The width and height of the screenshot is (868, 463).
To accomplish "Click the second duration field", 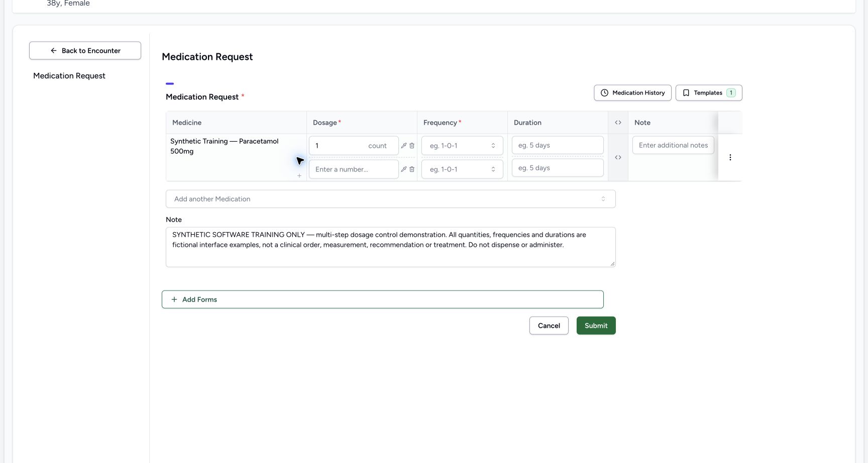I will (x=558, y=168).
